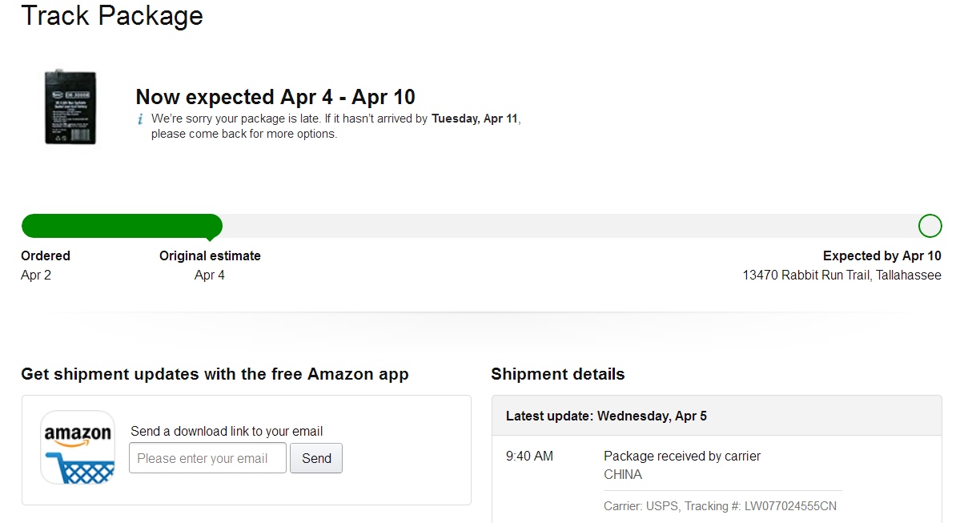980x523 pixels.
Task: Click the Tuesday, Apr 11 bold date text
Action: tap(476, 119)
